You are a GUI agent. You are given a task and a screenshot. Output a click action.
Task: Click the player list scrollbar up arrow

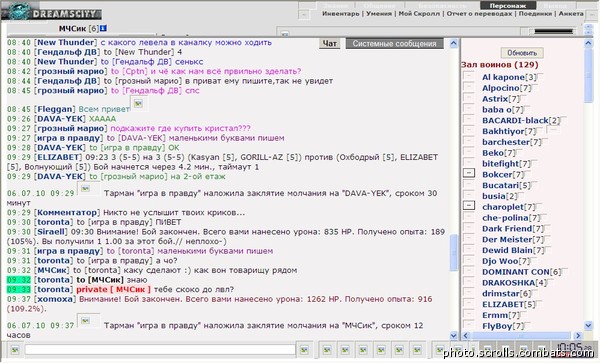coord(589,43)
